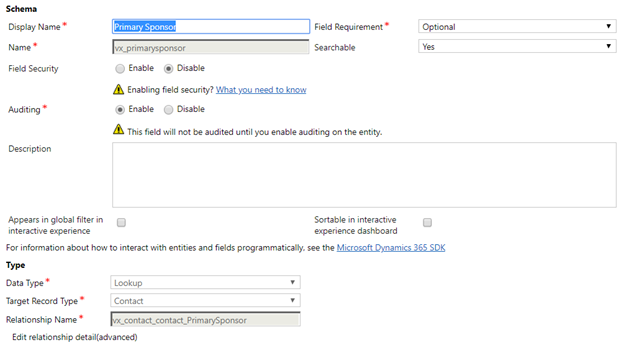Check Sortable in interactive experience dashboard checkbox
The image size is (624, 363).
coord(427,222)
